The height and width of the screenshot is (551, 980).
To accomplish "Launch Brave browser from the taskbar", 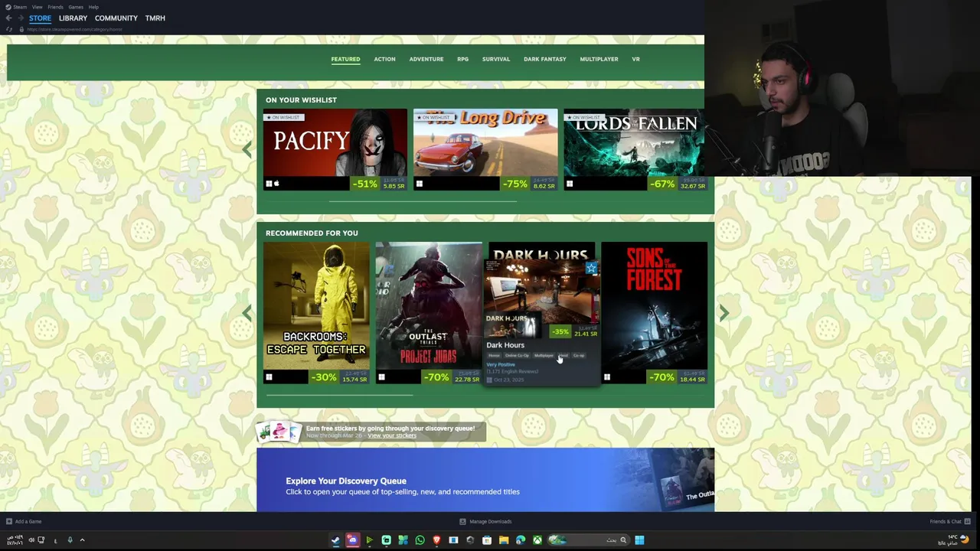I will [436, 540].
